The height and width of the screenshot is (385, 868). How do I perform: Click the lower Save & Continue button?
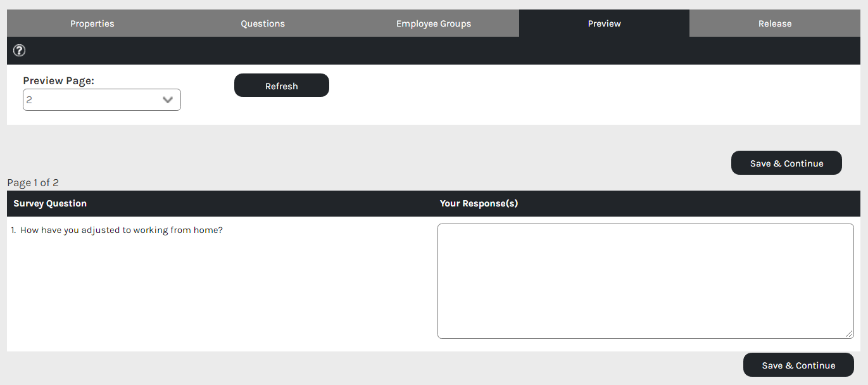(x=798, y=365)
